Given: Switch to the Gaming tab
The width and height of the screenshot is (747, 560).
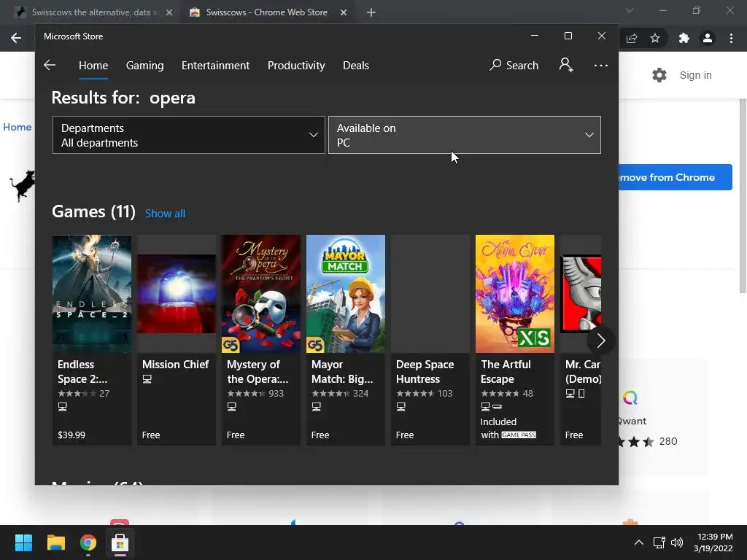Looking at the screenshot, I should click(145, 65).
